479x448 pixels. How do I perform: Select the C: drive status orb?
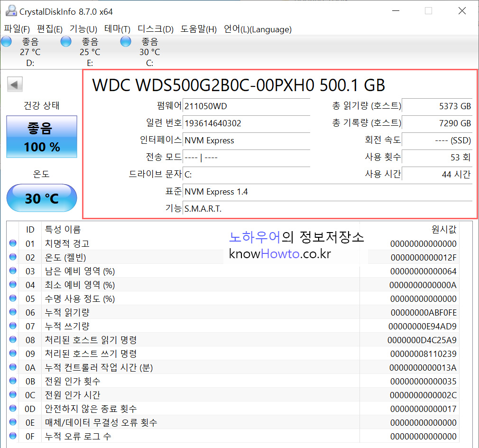point(126,41)
